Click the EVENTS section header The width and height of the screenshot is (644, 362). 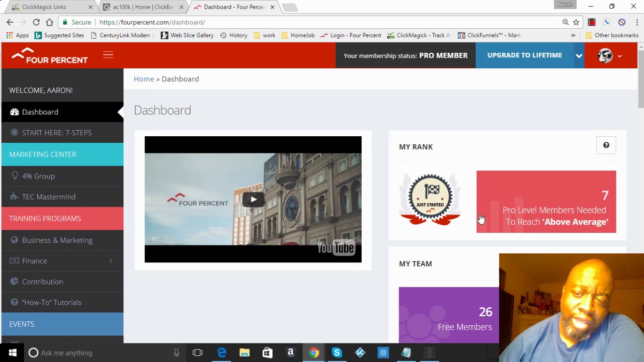tap(62, 324)
